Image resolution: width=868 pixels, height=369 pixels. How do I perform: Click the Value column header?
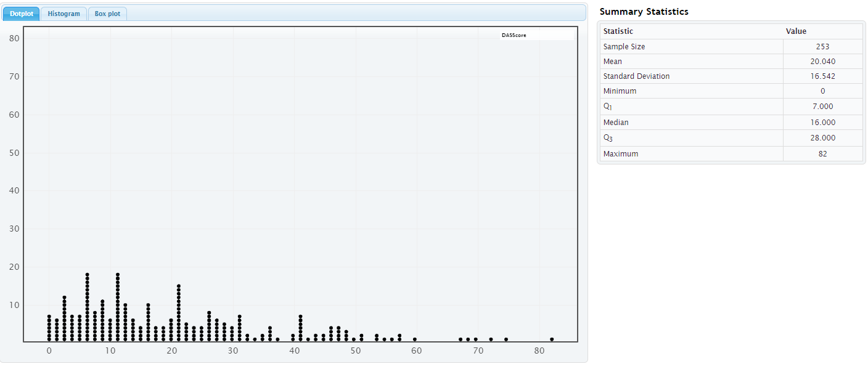point(796,31)
